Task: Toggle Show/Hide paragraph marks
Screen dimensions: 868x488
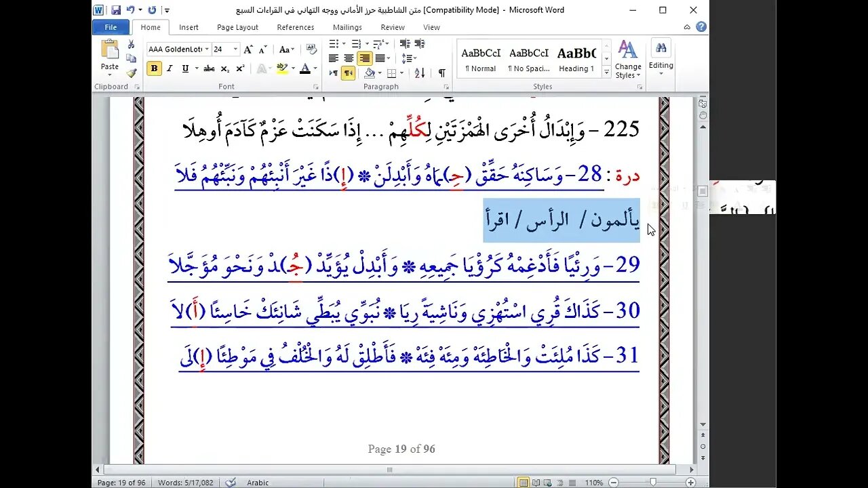Action: [x=441, y=73]
